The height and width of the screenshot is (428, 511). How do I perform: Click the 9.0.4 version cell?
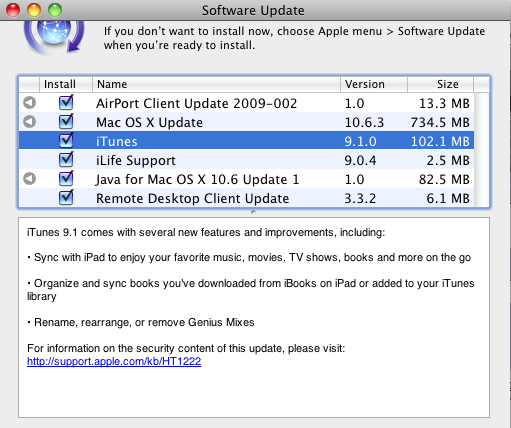(x=360, y=160)
